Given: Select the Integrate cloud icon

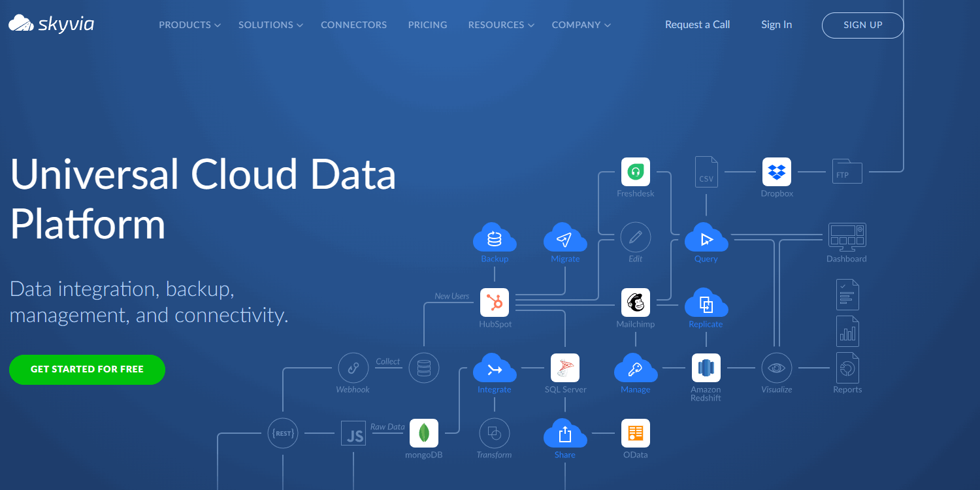Looking at the screenshot, I should click(495, 368).
